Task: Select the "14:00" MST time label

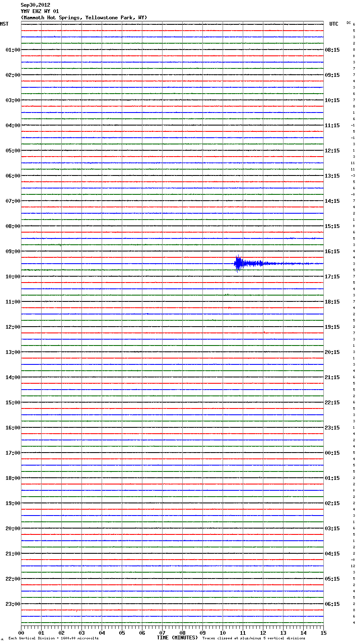Action: tap(13, 377)
